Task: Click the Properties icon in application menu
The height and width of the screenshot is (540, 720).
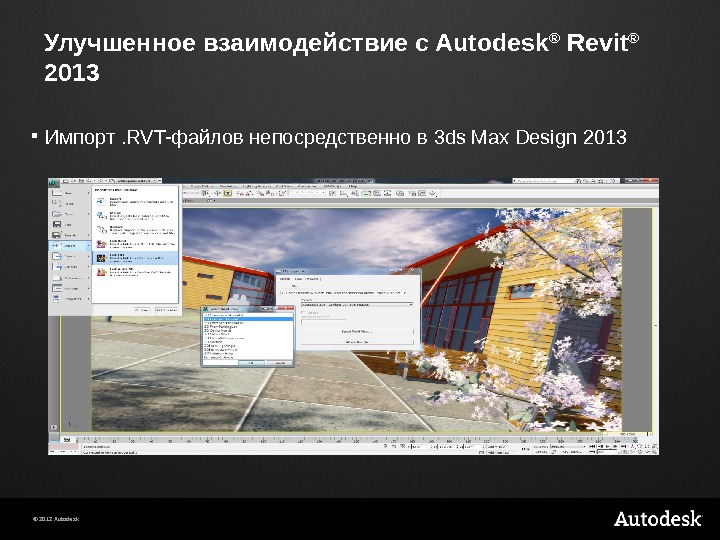Action: (x=57, y=299)
